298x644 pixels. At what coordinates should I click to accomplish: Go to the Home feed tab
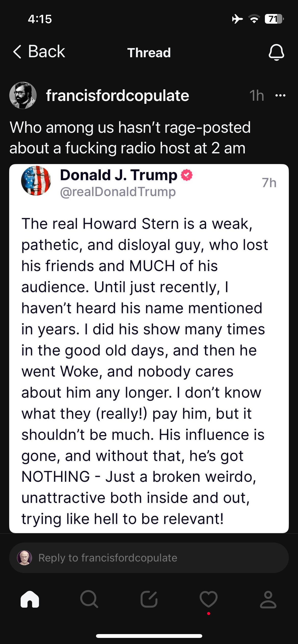click(30, 599)
